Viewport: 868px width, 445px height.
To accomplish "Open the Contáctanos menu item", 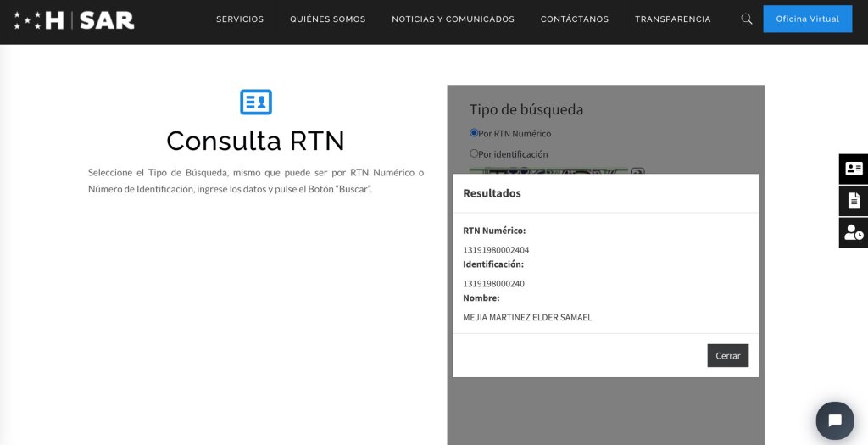I will click(x=574, y=19).
